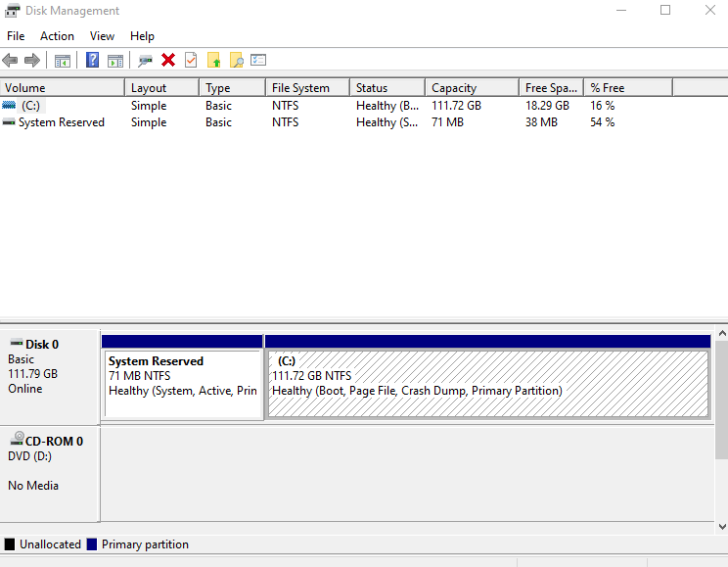728x567 pixels.
Task: Click the settings list toolbar icon
Action: pyautogui.click(x=258, y=60)
